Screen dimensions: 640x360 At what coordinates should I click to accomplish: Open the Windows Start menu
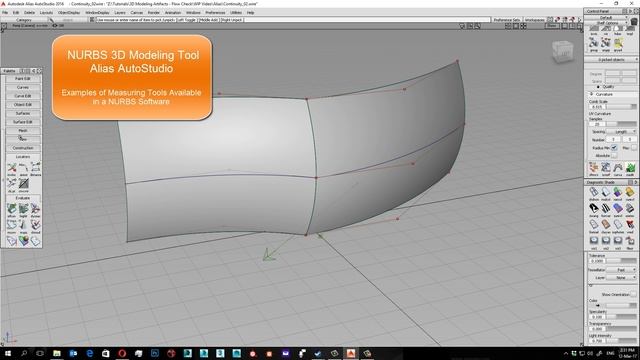(x=8, y=353)
